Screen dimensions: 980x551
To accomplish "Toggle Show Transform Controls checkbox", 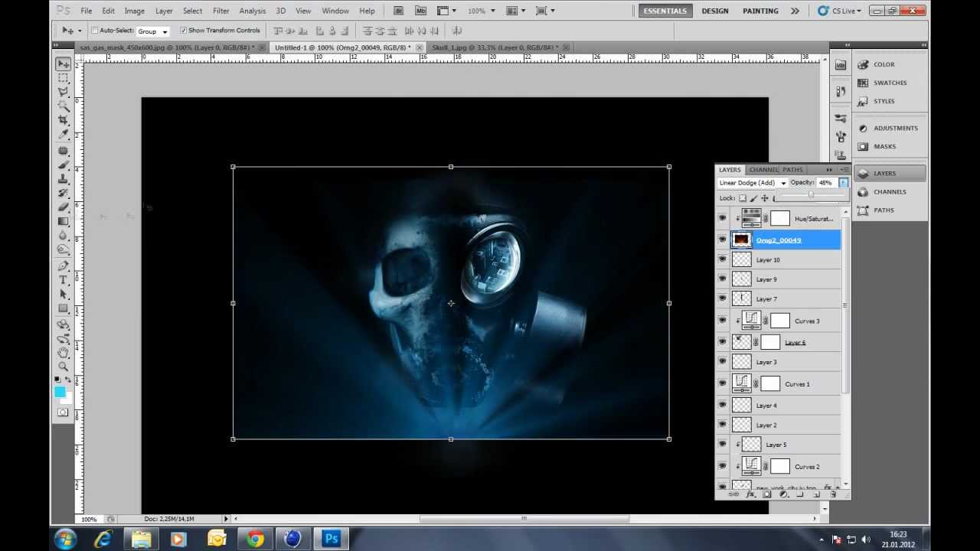I will point(183,31).
